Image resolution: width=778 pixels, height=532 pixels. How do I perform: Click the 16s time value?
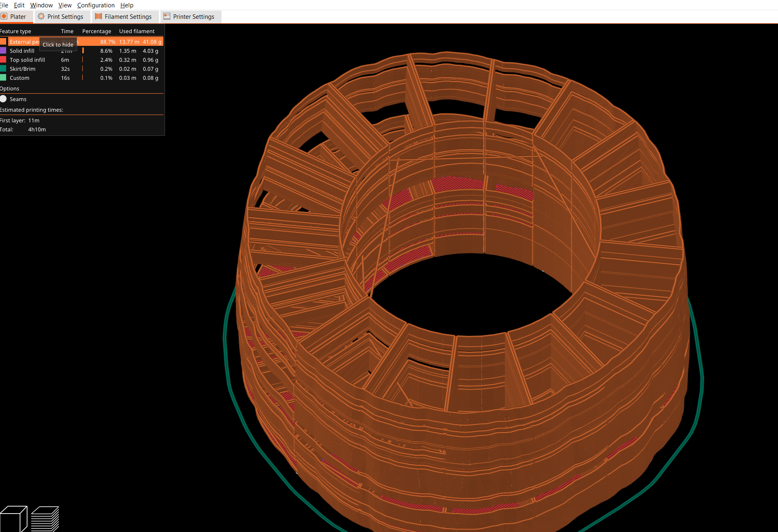66,78
